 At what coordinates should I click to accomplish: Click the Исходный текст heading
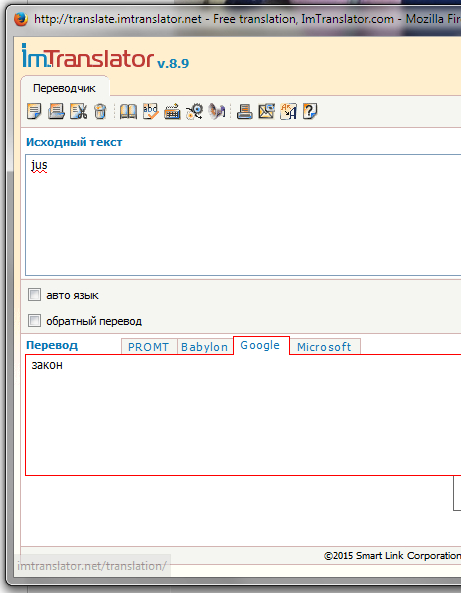coord(74,142)
